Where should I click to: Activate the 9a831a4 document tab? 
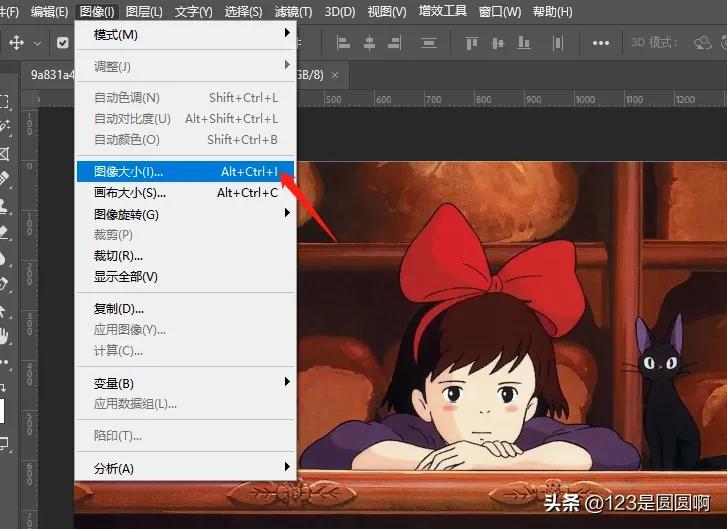click(x=52, y=75)
